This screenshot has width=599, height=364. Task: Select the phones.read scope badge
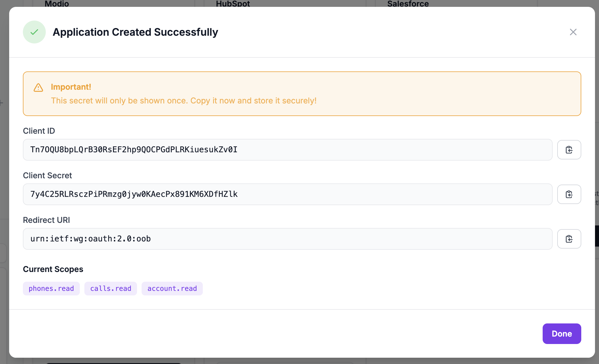[x=51, y=288]
